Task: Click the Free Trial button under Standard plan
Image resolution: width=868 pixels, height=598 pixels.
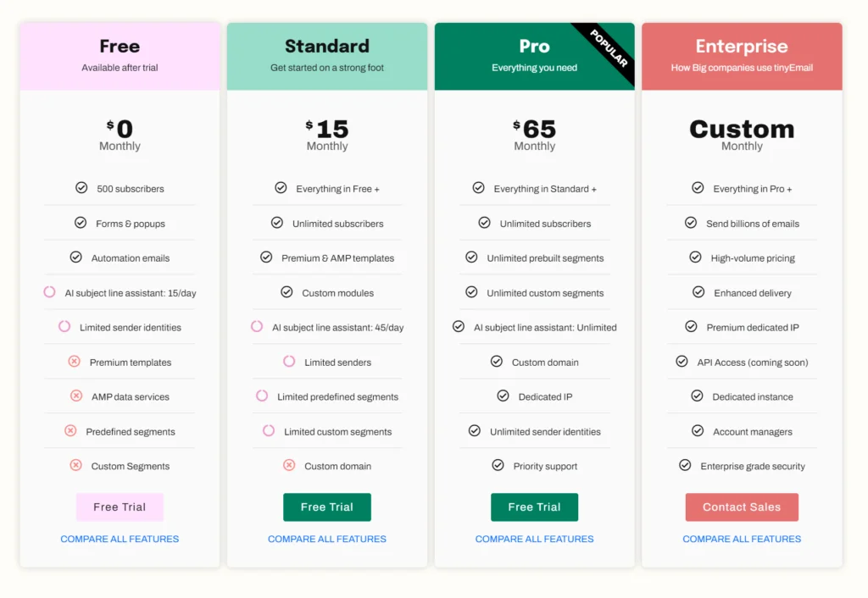Action: pos(327,507)
